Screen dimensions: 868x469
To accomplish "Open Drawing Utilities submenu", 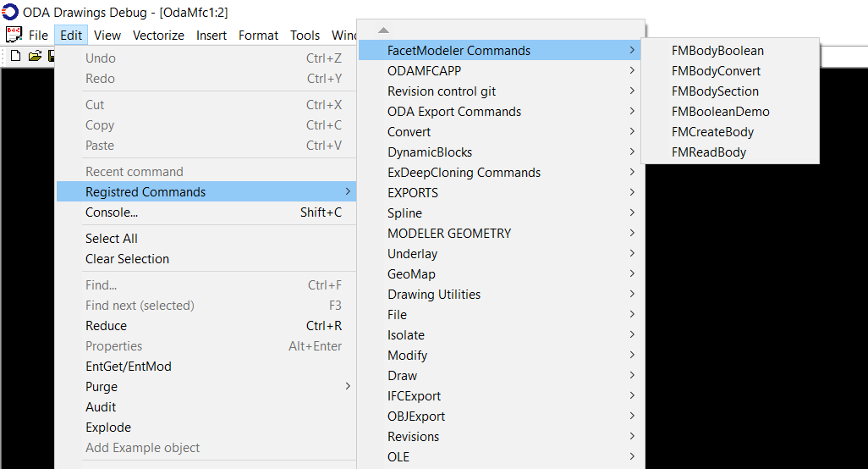I will point(499,294).
